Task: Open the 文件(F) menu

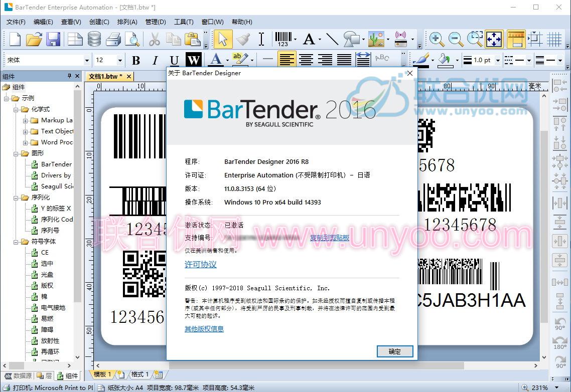Action: [x=16, y=22]
